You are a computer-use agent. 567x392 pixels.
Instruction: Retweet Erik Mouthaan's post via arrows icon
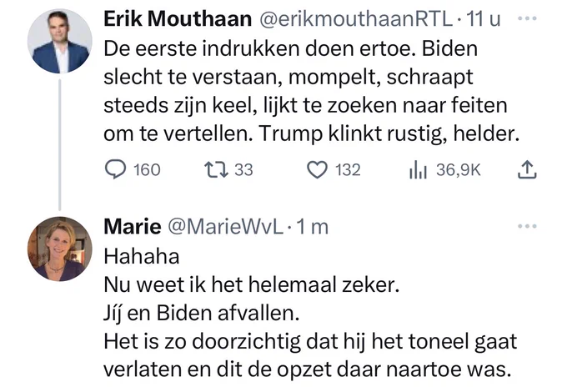click(x=216, y=169)
